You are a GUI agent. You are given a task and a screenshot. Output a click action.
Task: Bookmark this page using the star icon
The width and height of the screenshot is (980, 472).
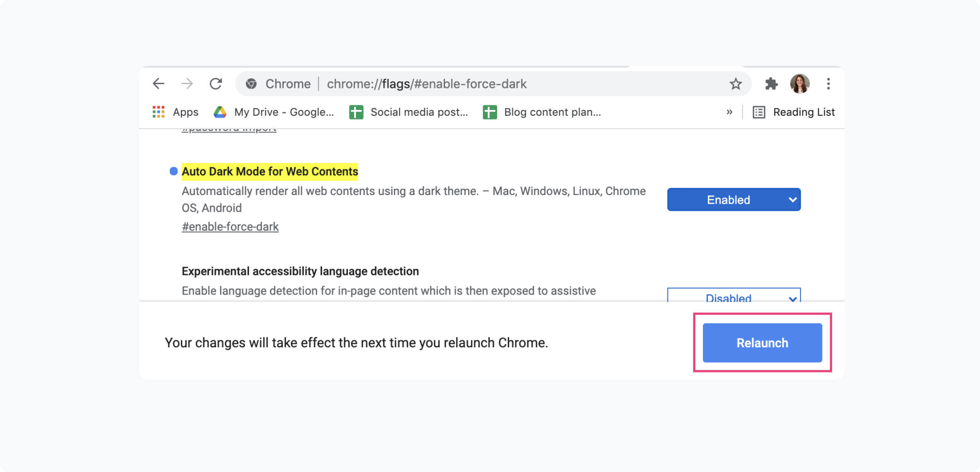click(x=736, y=84)
